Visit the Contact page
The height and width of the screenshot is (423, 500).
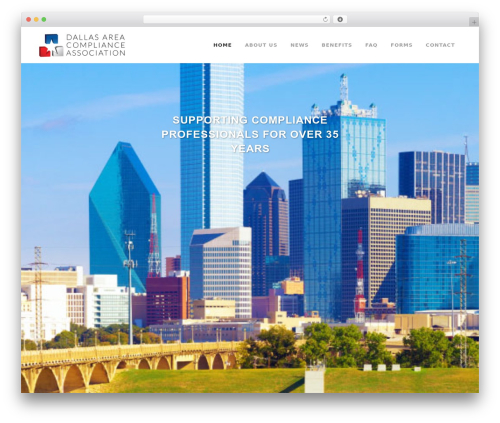[440, 45]
